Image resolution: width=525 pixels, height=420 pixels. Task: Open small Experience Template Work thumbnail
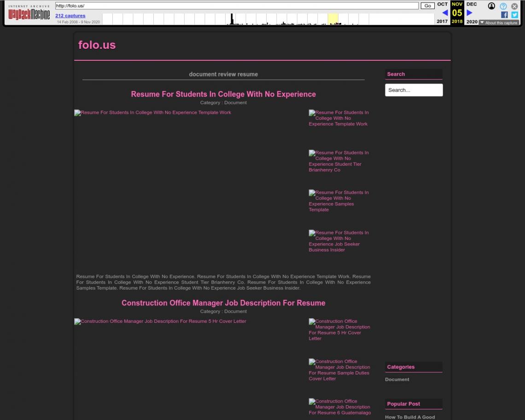[338, 118]
